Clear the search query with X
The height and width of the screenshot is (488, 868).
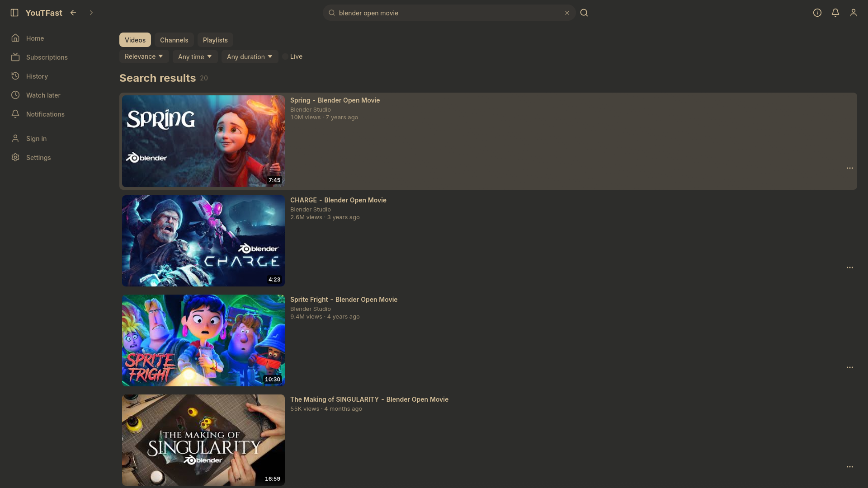point(567,13)
